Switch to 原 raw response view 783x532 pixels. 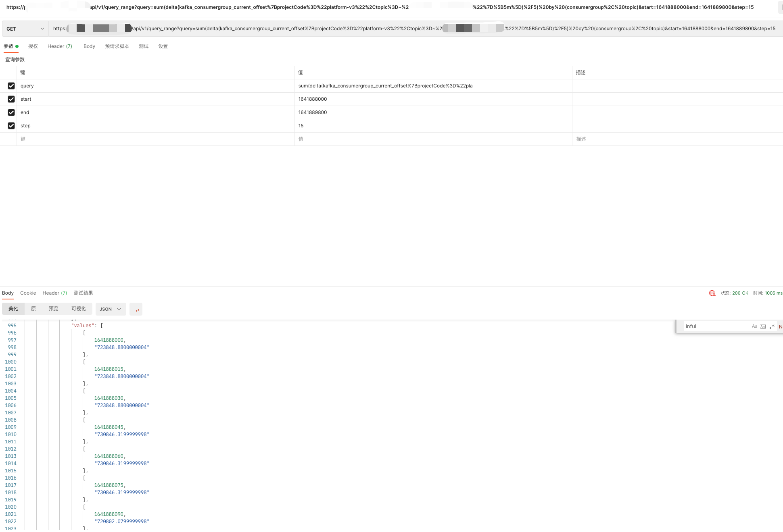click(34, 309)
